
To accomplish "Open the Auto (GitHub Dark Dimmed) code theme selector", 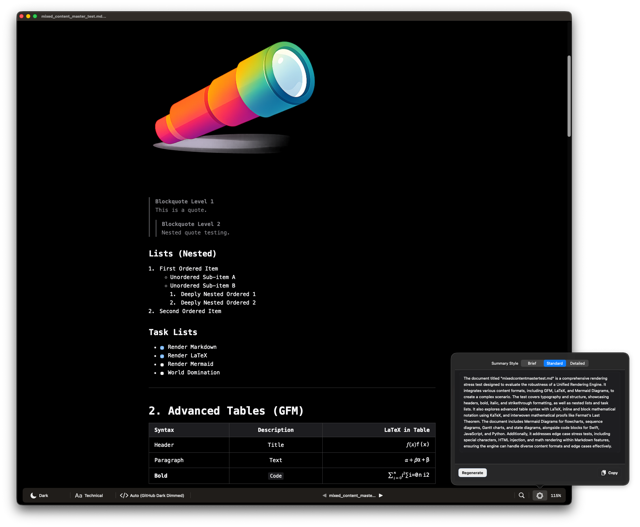I will click(152, 496).
